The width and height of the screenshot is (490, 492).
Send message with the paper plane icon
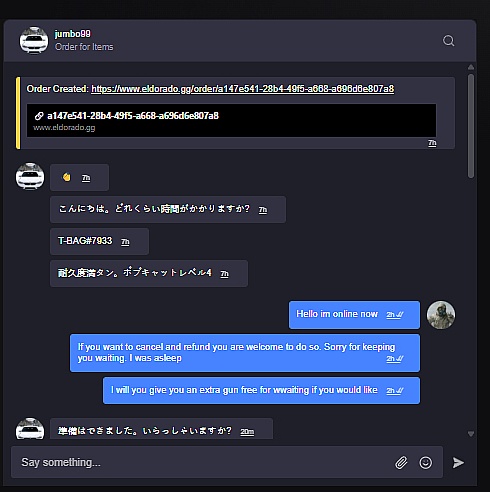pyautogui.click(x=458, y=462)
